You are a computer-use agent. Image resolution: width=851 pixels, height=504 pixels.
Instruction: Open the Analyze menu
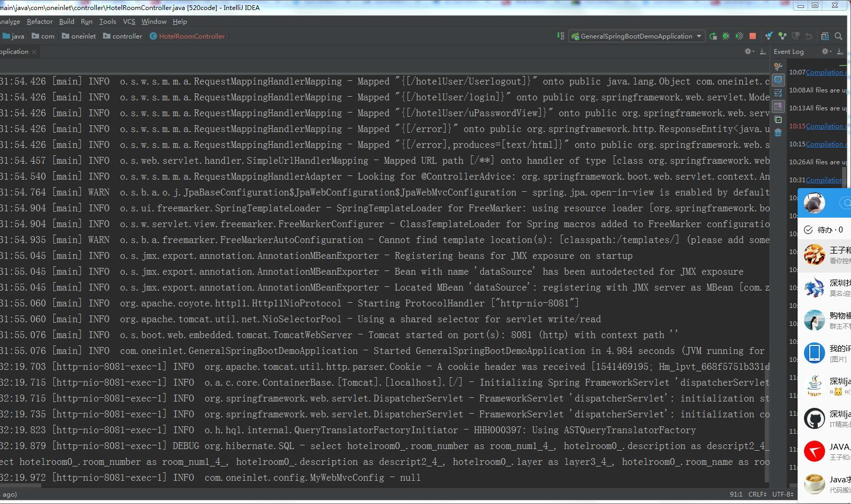tap(10, 22)
